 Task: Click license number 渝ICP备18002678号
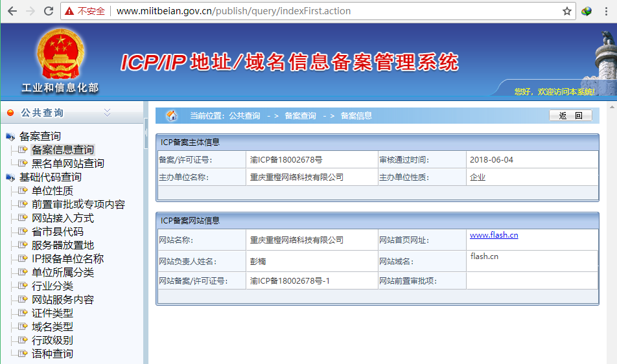pyautogui.click(x=286, y=160)
